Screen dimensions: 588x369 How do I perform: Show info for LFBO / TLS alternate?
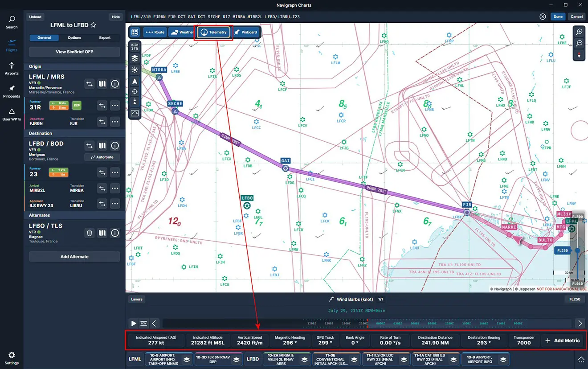coord(115,233)
